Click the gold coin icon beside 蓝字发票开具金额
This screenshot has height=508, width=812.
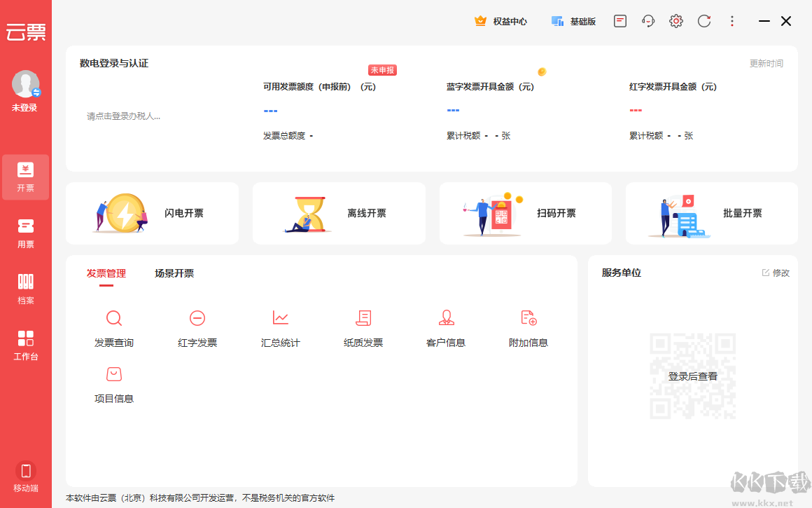coord(542,71)
